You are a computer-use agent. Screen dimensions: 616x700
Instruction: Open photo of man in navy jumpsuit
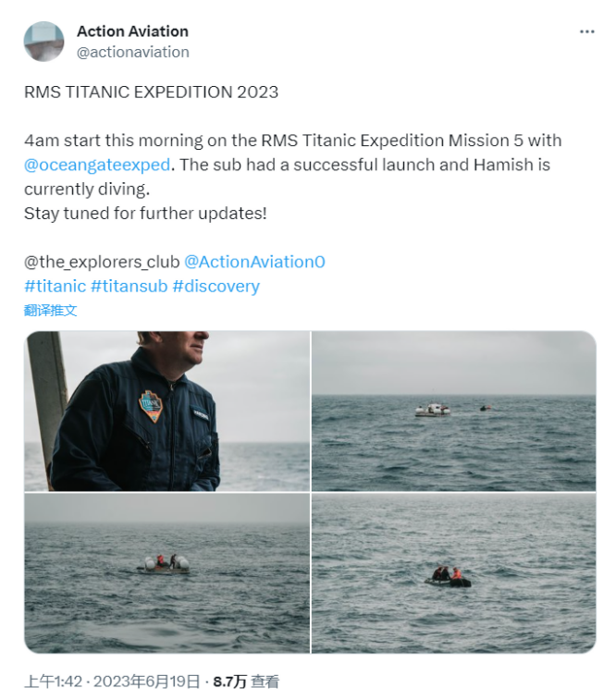(x=166, y=411)
